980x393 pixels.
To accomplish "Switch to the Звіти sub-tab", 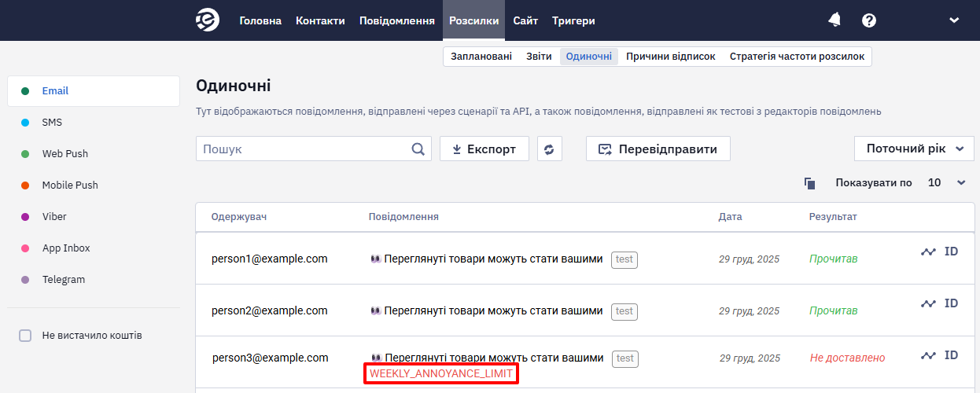I will (539, 57).
